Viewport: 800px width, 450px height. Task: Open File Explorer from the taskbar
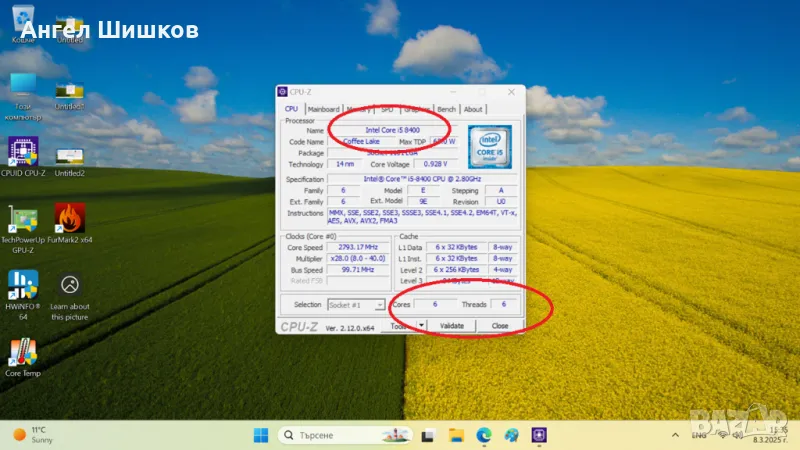click(456, 435)
